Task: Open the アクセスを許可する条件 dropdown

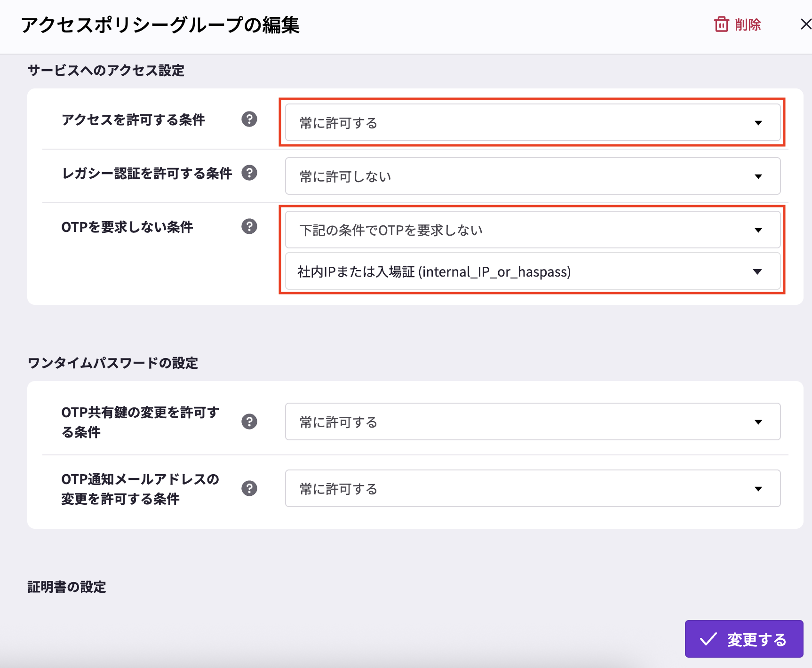Action: tap(533, 123)
